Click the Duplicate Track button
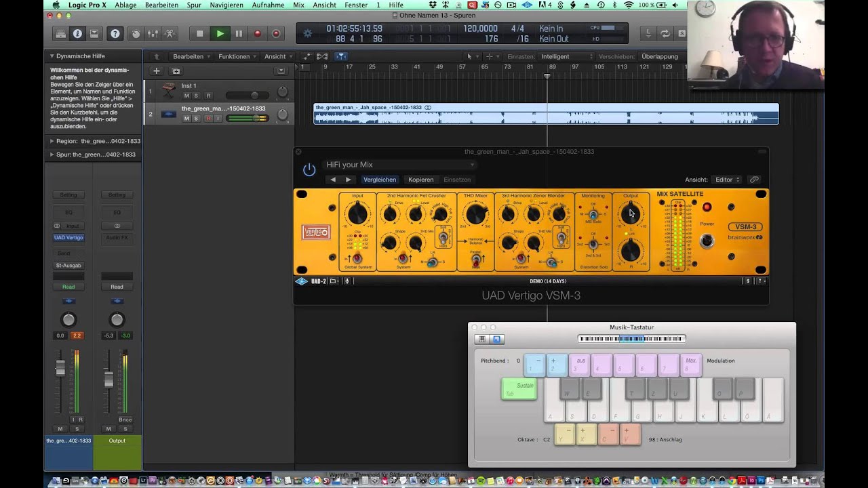Screen dimensions: 868x488 click(x=176, y=70)
